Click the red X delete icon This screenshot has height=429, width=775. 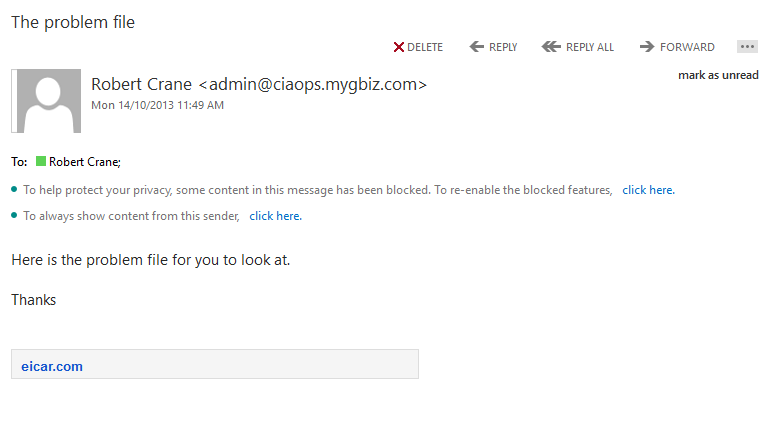coord(398,47)
